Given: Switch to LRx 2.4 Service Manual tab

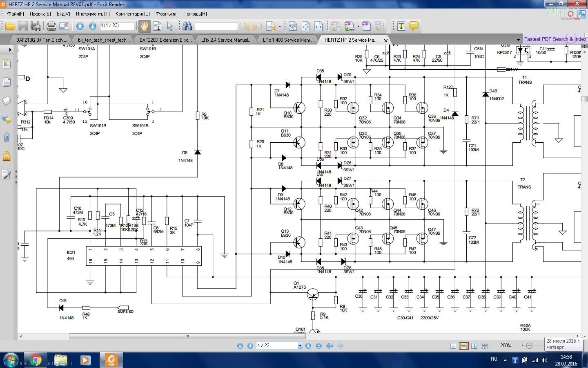Looking at the screenshot, I should pyautogui.click(x=226, y=40).
